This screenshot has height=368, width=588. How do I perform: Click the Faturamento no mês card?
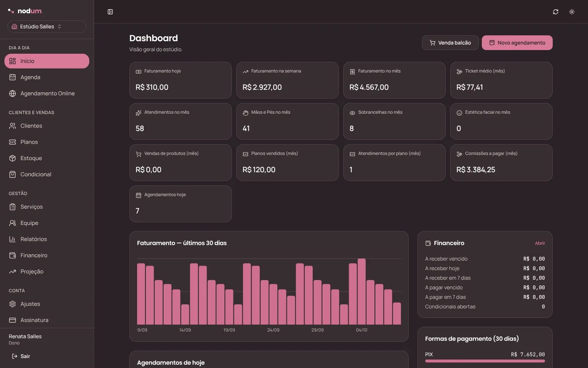pos(394,80)
